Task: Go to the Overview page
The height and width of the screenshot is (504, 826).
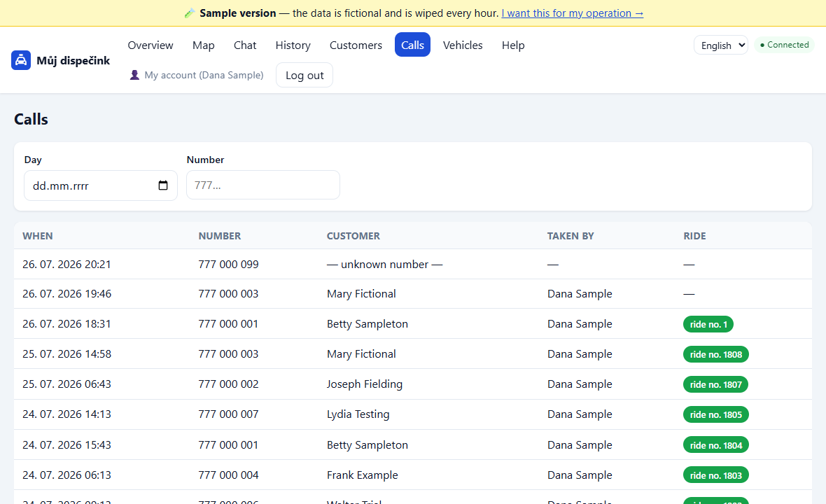Action: pos(150,45)
